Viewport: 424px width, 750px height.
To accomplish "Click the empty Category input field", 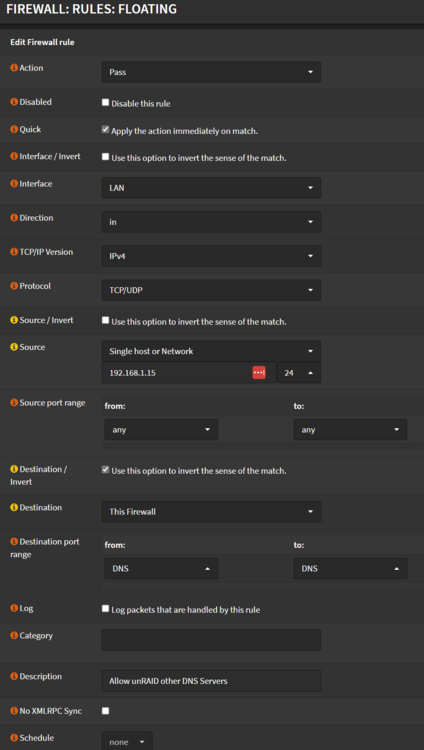I will point(211,640).
